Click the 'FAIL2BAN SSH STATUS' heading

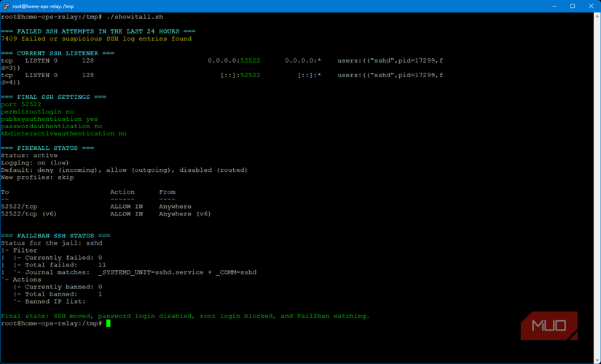[55, 236]
